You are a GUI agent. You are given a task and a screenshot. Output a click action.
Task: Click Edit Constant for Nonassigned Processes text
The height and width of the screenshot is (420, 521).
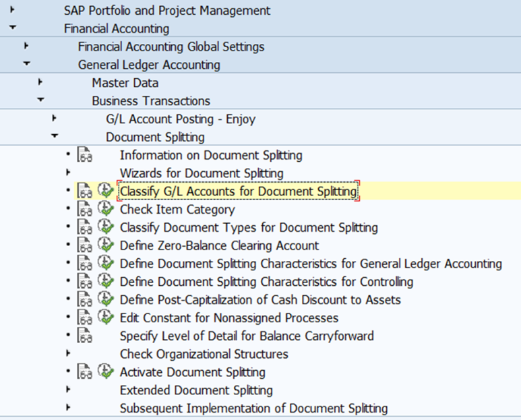click(229, 318)
